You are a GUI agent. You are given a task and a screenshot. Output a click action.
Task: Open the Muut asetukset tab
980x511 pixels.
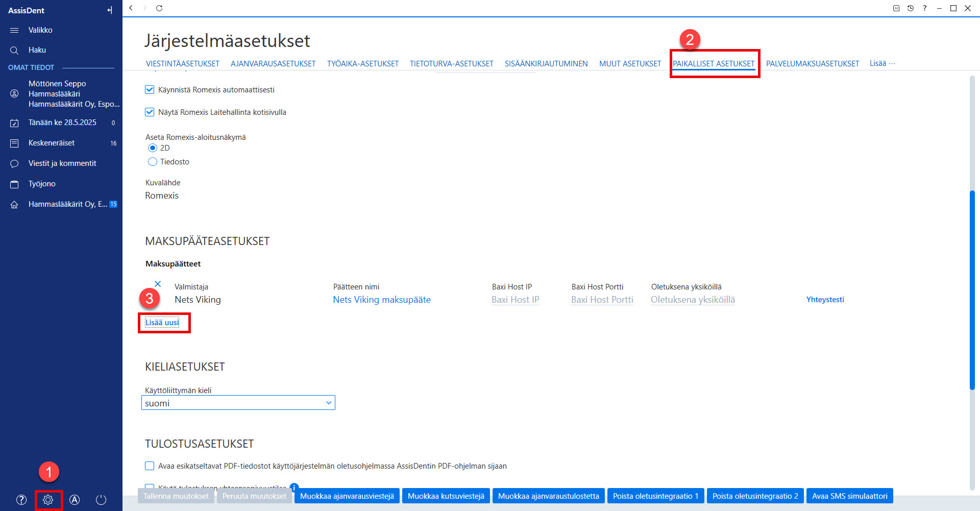point(630,64)
